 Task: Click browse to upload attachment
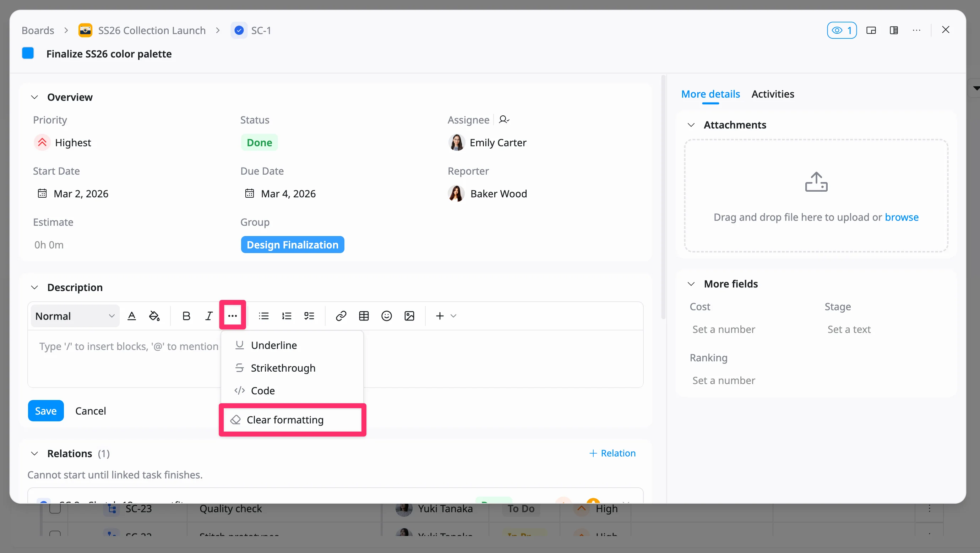(901, 217)
